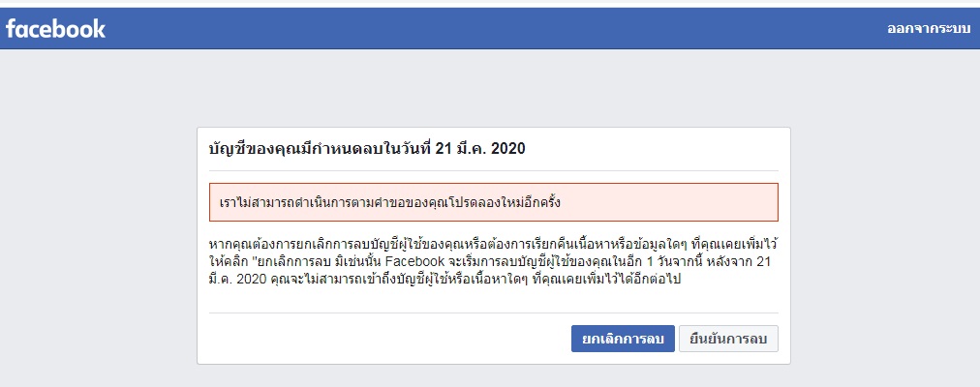980x387 pixels.
Task: Click the word Facebook in the paragraph
Action: 415,261
